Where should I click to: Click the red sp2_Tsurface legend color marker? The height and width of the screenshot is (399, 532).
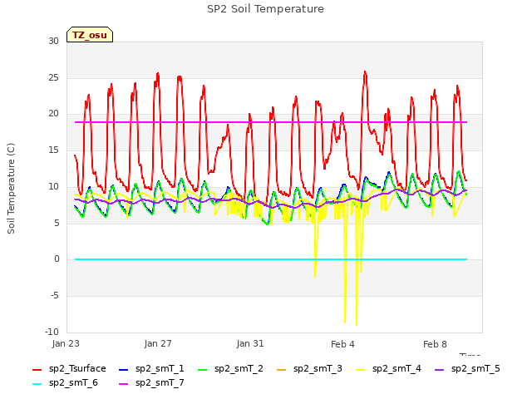coord(37,369)
